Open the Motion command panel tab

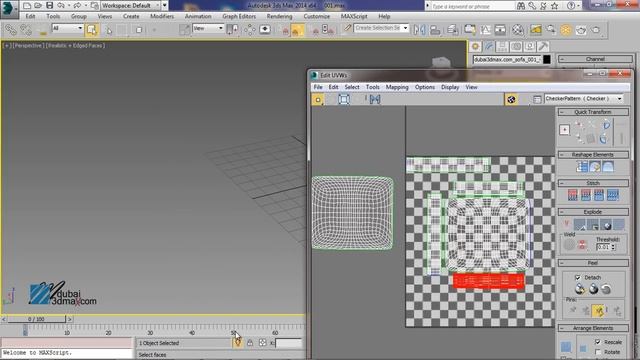(x=516, y=47)
